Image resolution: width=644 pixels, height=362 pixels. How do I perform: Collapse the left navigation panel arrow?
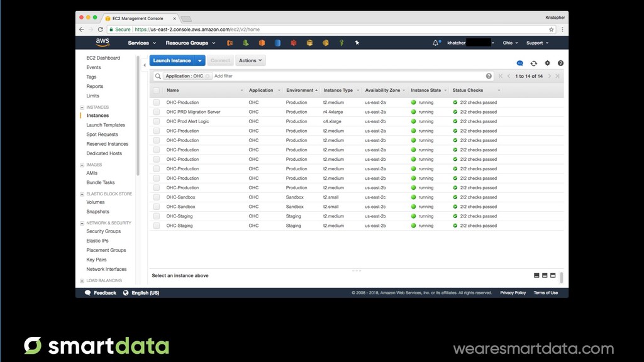tap(145, 65)
